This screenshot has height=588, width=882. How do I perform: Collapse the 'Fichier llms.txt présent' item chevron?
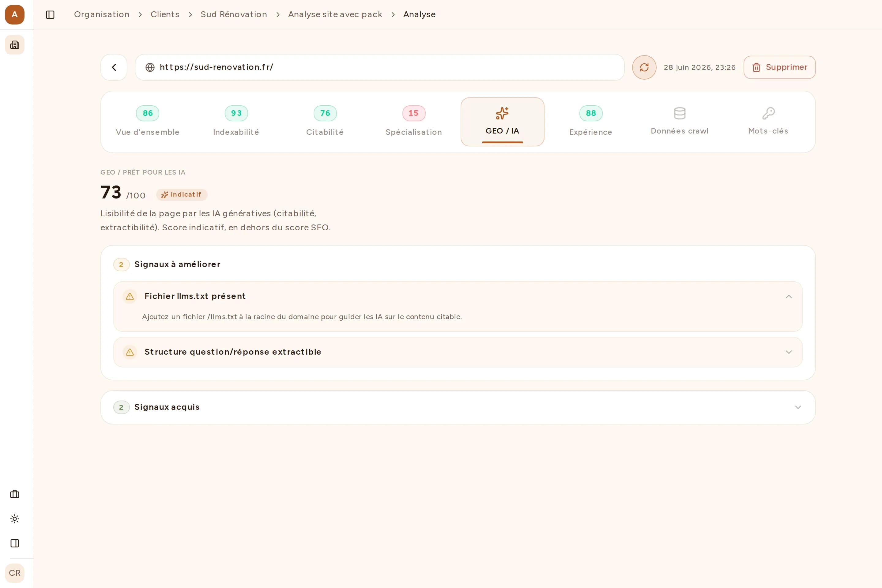(789, 297)
